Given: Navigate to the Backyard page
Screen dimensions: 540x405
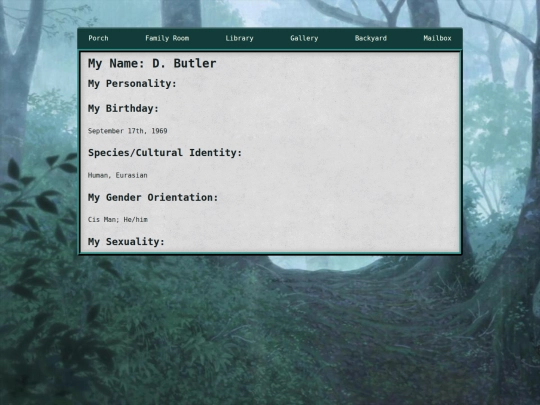Looking at the screenshot, I should pyautogui.click(x=371, y=38).
